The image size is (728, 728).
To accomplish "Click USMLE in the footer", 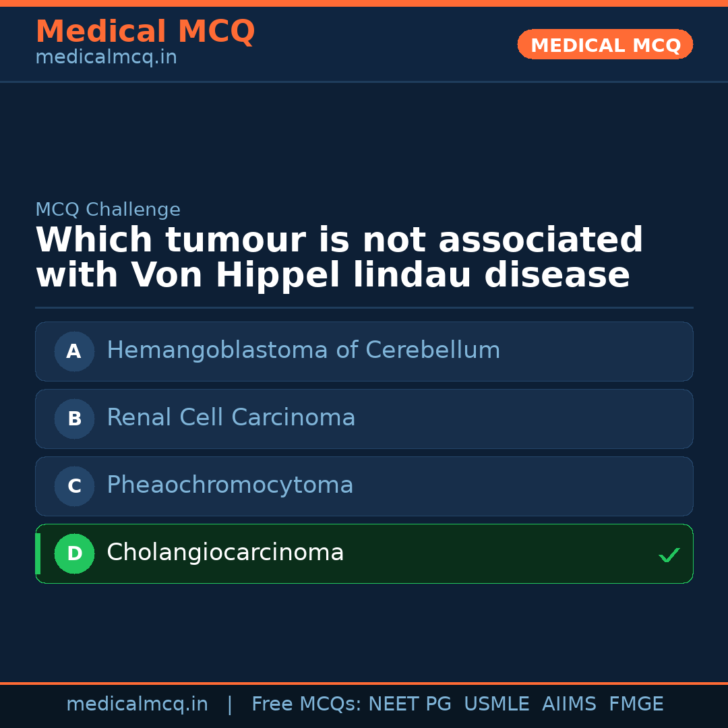I will tap(496, 704).
